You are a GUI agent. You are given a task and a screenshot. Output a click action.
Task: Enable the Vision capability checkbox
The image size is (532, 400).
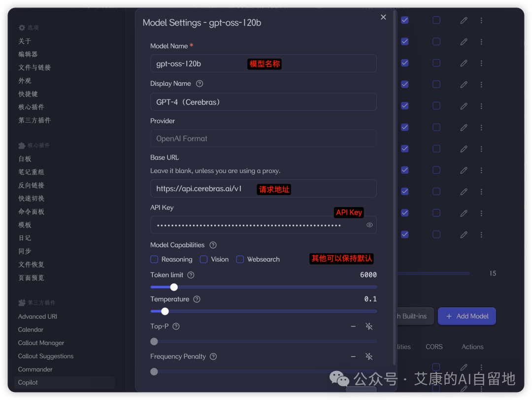203,259
